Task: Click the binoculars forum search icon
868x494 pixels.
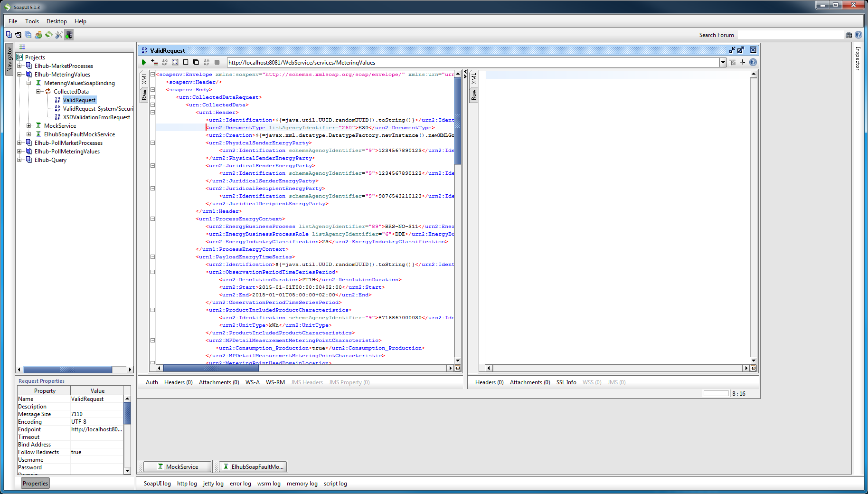Action: click(849, 35)
